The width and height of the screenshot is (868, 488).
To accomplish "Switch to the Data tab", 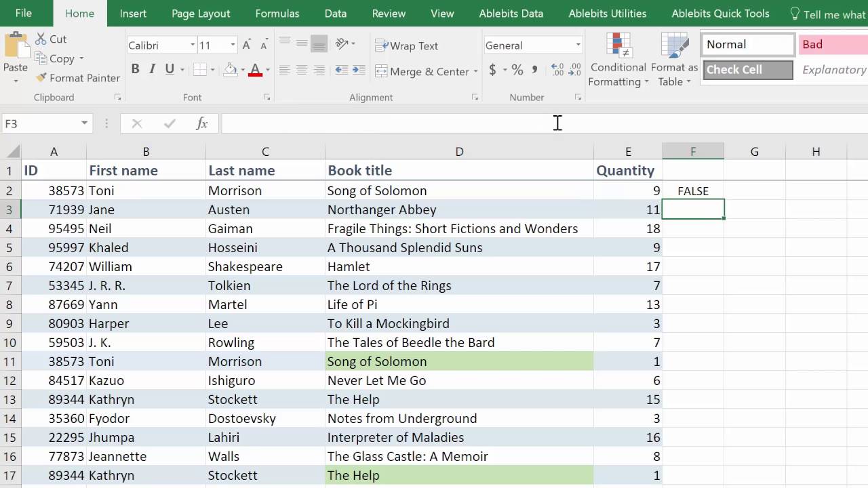I will pos(336,14).
